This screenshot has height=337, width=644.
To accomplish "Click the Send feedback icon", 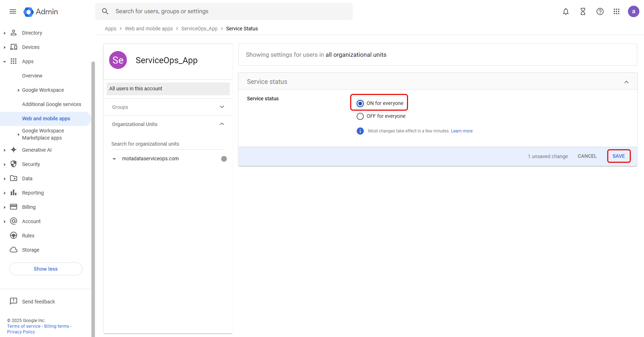I will pyautogui.click(x=14, y=301).
